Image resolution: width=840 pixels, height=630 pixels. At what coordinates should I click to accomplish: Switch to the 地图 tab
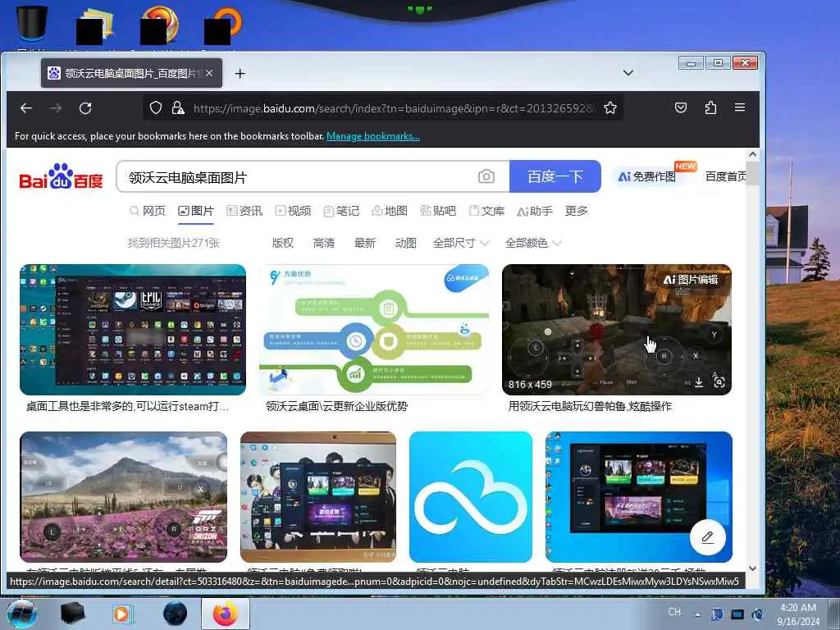pos(390,211)
